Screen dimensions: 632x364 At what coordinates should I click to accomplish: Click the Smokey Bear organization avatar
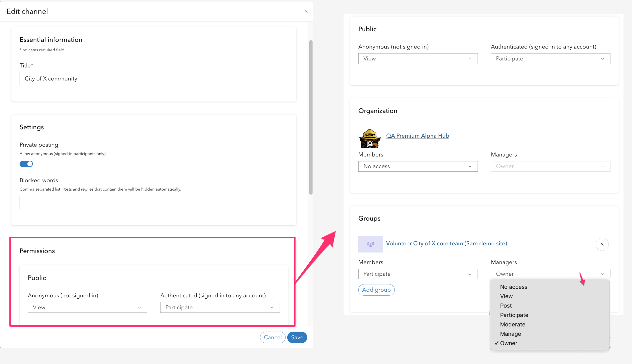tap(370, 138)
